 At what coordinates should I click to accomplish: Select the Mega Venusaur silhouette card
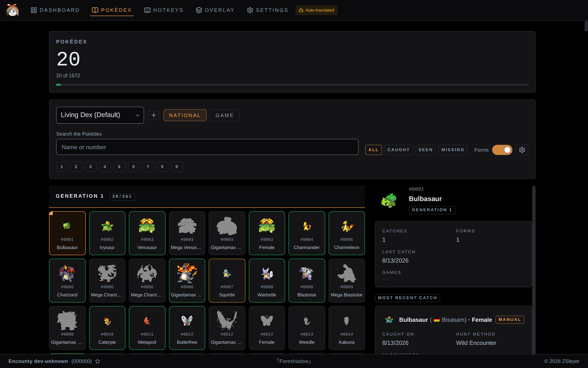pos(187,233)
